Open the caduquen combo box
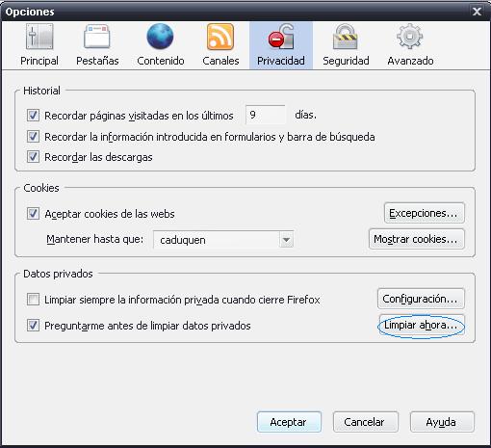 coord(223,240)
